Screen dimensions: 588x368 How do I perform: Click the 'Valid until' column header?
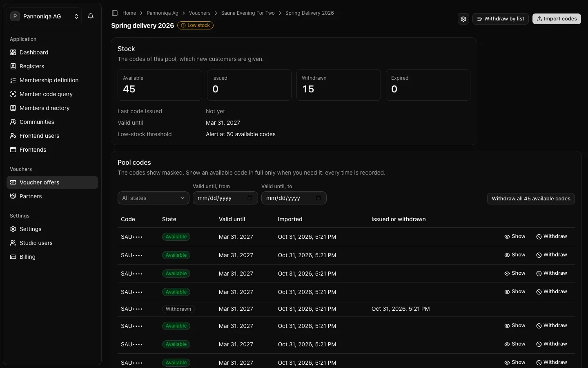coord(232,219)
